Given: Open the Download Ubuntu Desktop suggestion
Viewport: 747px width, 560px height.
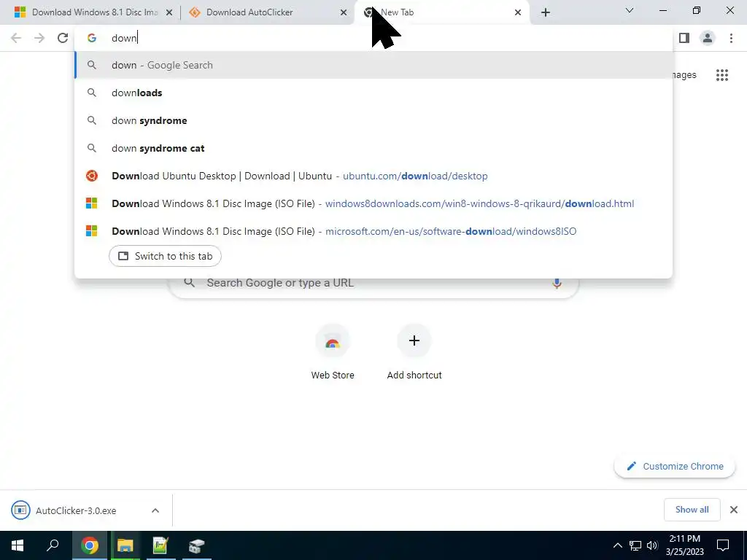Looking at the screenshot, I should 373,176.
